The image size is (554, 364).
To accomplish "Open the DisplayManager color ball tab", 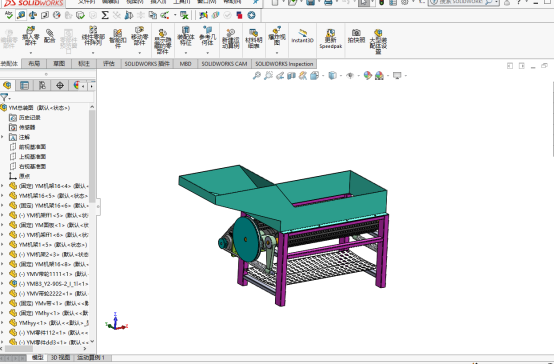I will click(x=76, y=85).
